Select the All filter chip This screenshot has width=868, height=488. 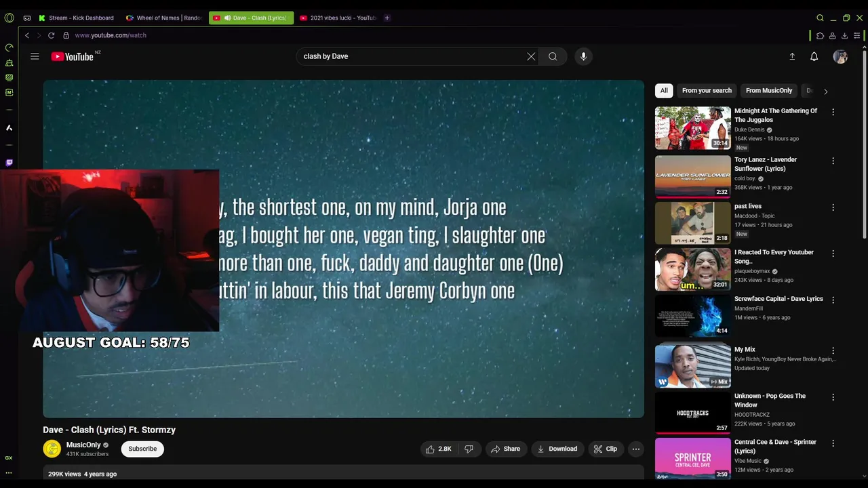[x=664, y=90]
